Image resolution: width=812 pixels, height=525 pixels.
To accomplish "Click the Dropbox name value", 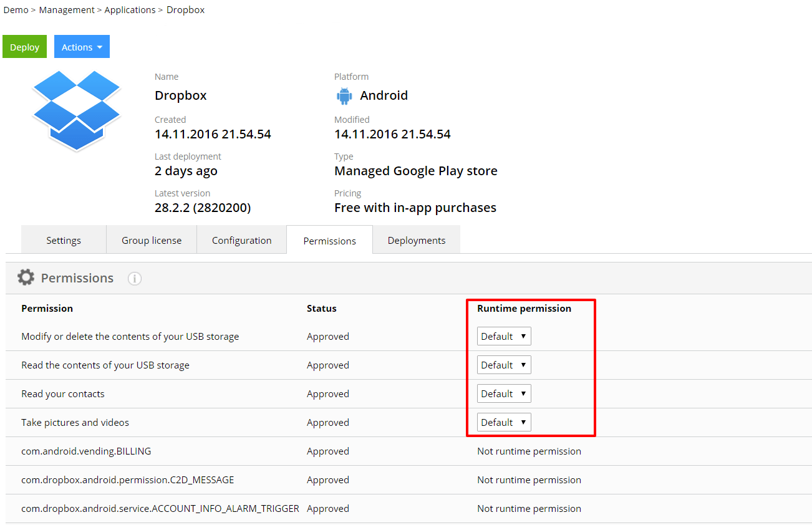I will point(181,95).
